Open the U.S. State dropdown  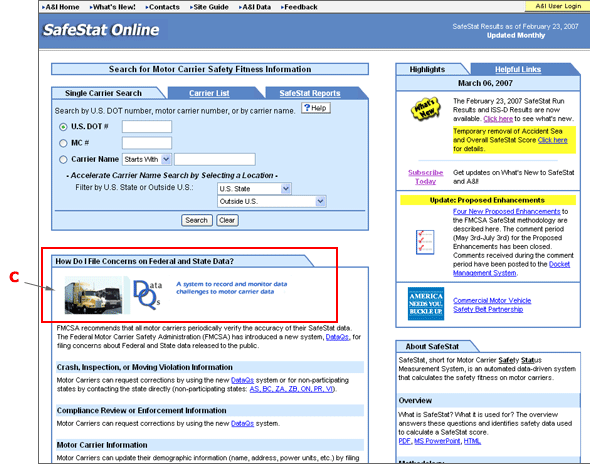point(254,189)
